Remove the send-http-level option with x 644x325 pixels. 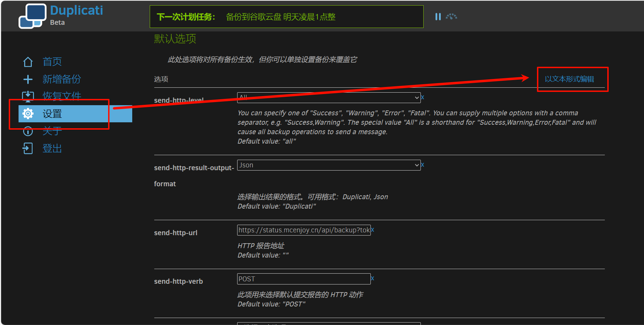pos(423,97)
